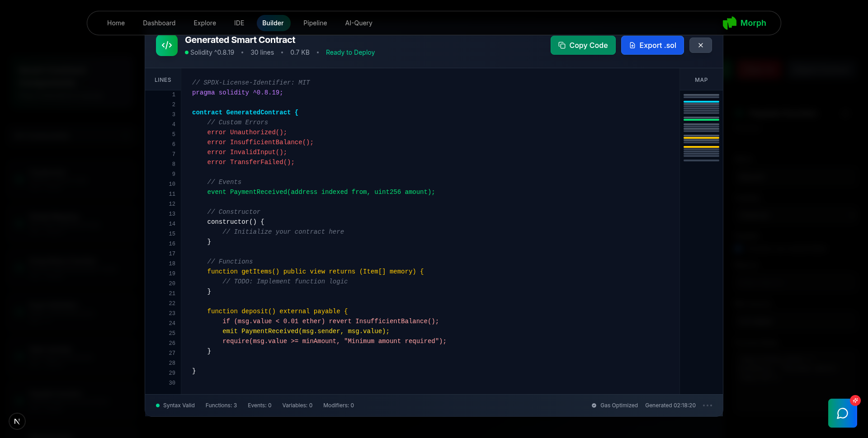Image resolution: width=868 pixels, height=438 pixels.
Task: Open the AI-Query tab
Action: 359,23
